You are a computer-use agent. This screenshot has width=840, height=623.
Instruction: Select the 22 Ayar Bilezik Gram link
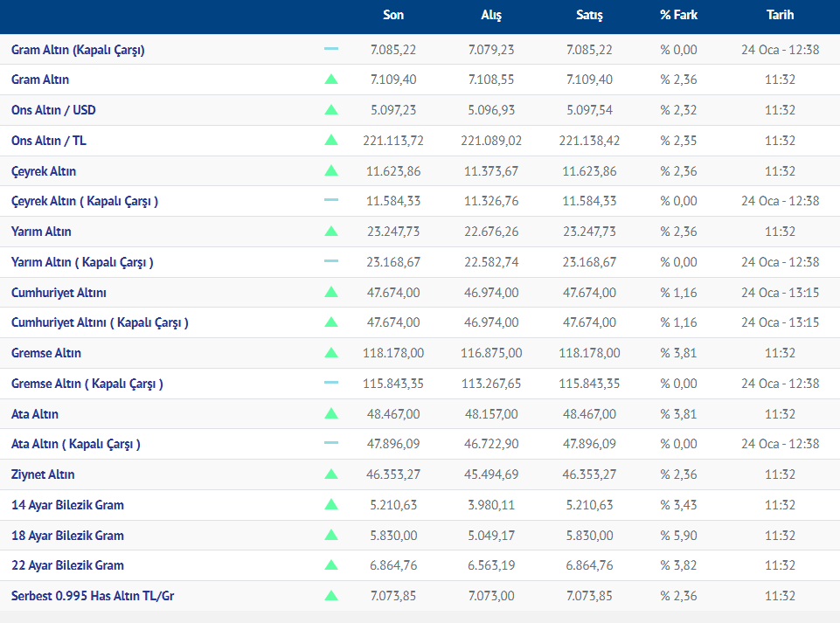(67, 565)
